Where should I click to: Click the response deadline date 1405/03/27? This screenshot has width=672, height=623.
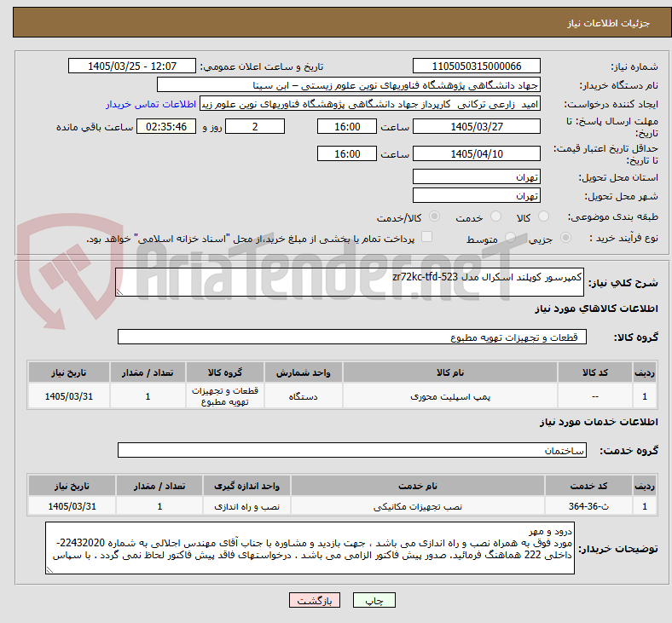pos(476,127)
